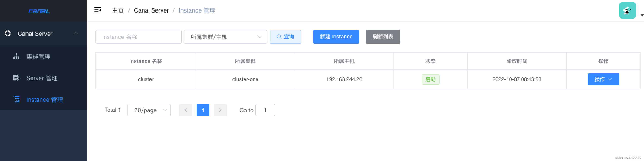This screenshot has width=644, height=161.
Task: Click the cluster management tree icon
Action: point(16,56)
